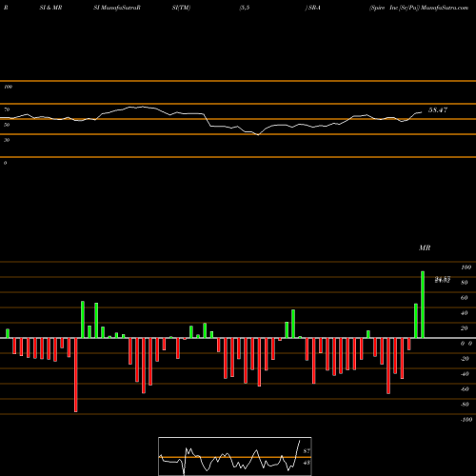Viewport: 476px width, 476px height.
Task: Click the 40 label on the MR axis
Action: [465, 313]
